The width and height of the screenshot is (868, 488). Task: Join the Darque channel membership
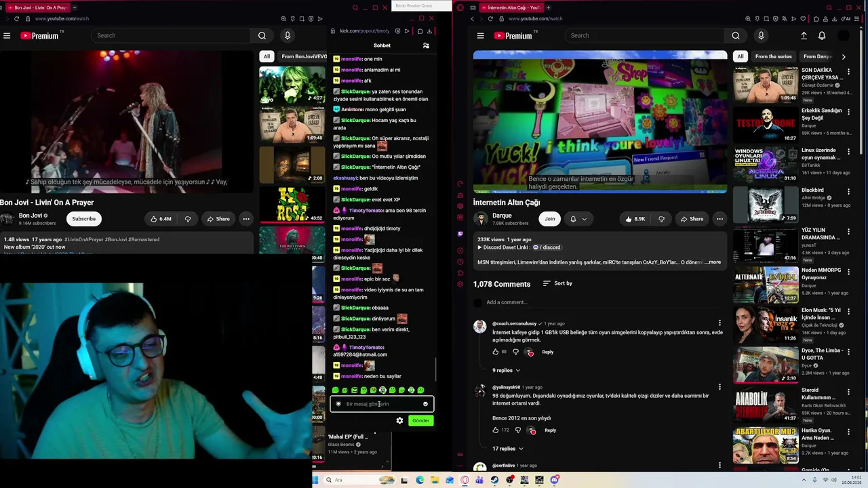coord(550,219)
